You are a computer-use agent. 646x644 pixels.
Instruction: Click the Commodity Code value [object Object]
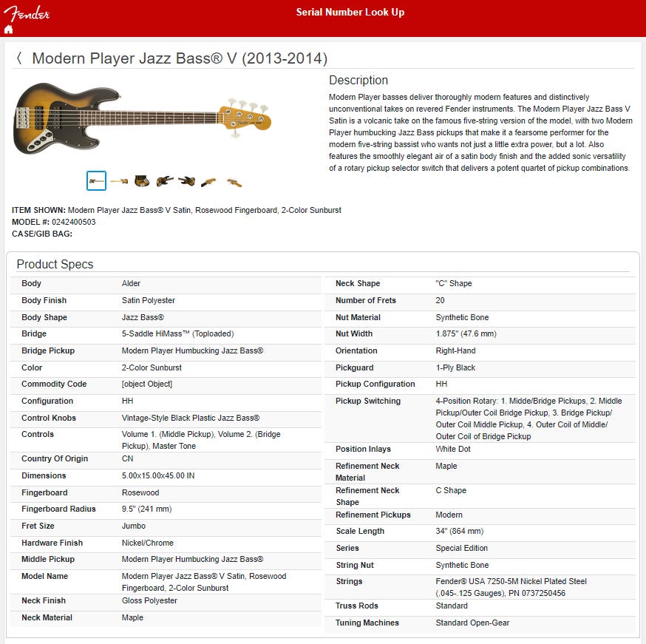click(x=147, y=384)
